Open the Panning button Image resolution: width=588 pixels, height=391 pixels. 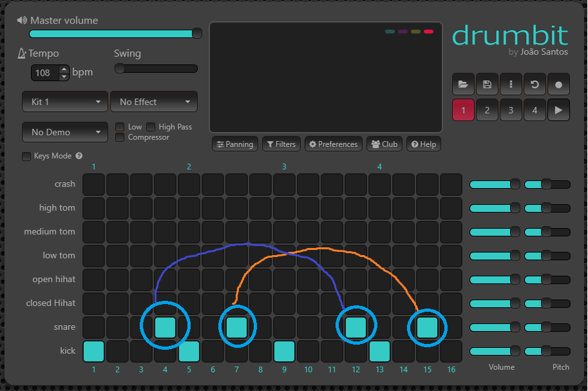pyautogui.click(x=235, y=144)
